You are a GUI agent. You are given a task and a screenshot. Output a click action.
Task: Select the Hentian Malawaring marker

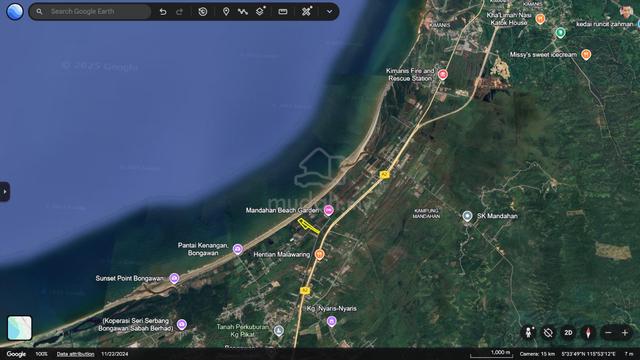tap(319, 254)
